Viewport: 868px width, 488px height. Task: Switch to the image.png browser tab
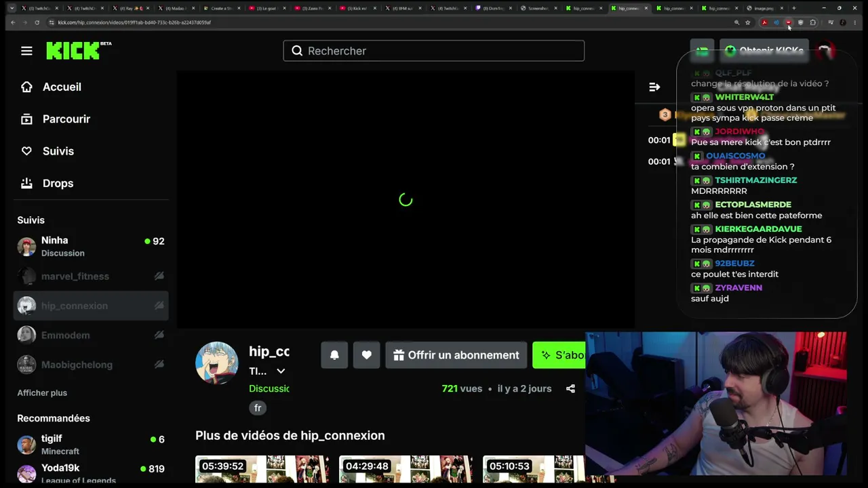click(764, 8)
